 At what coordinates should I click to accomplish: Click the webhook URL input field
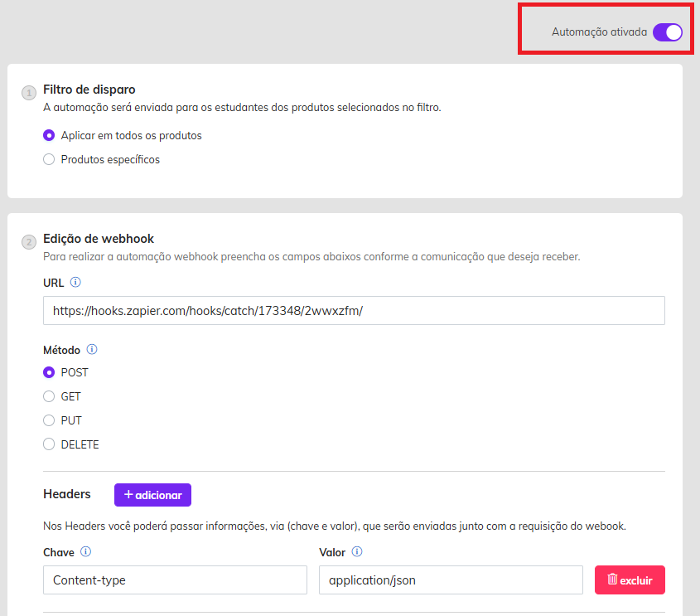point(354,310)
